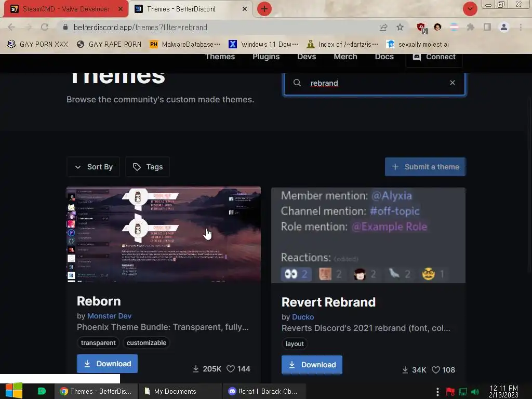The width and height of the screenshot is (532, 399).
Task: Close the SteamCMD tab
Action: (x=121, y=9)
